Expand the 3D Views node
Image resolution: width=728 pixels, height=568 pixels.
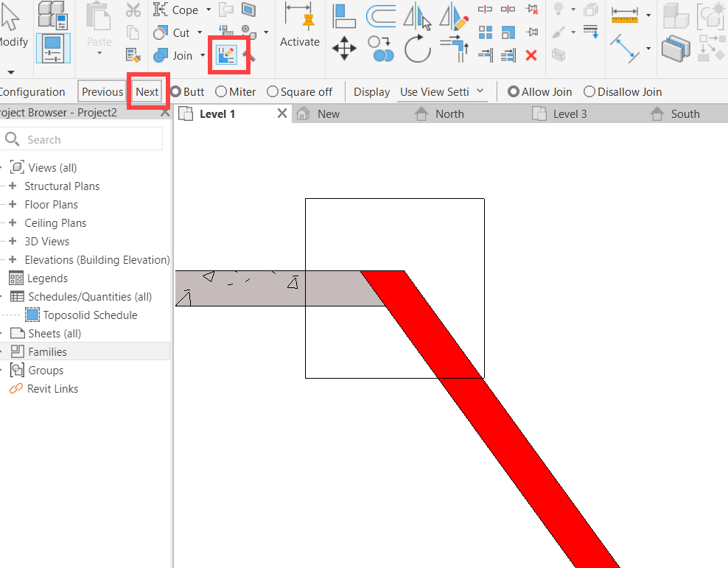(x=13, y=242)
